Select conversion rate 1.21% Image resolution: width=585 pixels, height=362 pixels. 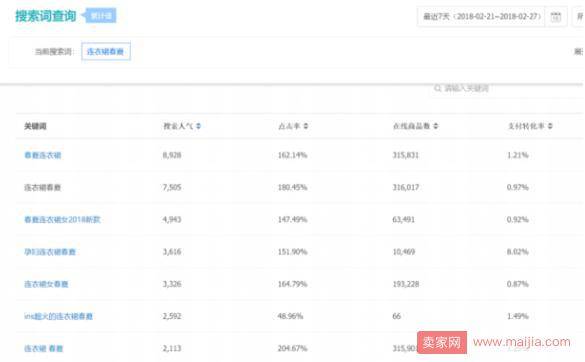tap(518, 155)
